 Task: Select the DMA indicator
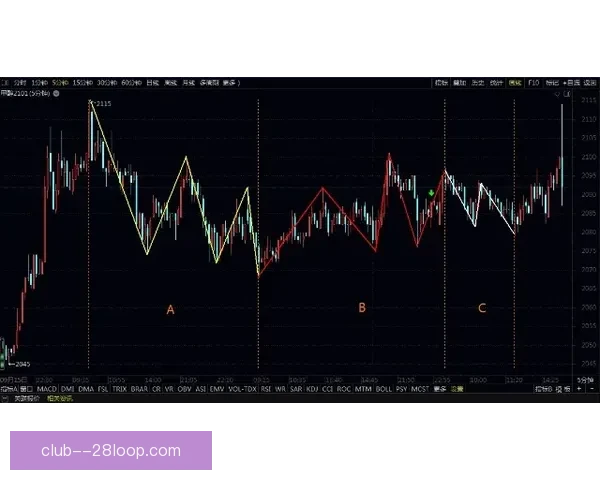coord(86,389)
